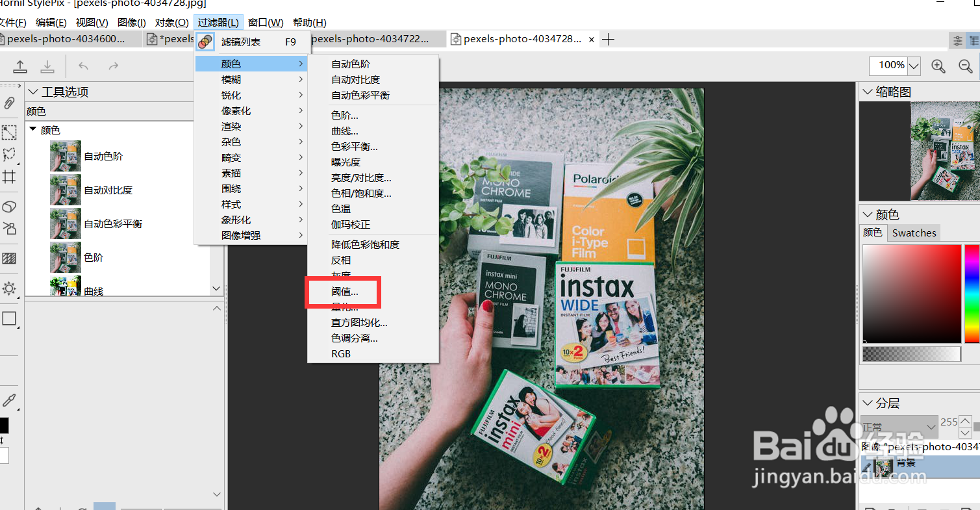Click the export/upload arrow icon
980x510 pixels.
click(x=21, y=66)
